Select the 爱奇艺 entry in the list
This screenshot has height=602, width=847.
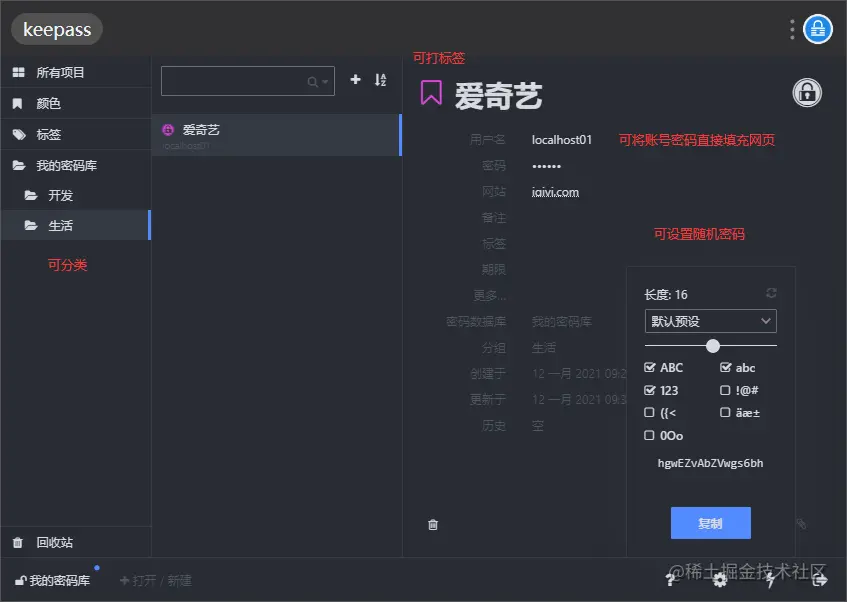(276, 135)
